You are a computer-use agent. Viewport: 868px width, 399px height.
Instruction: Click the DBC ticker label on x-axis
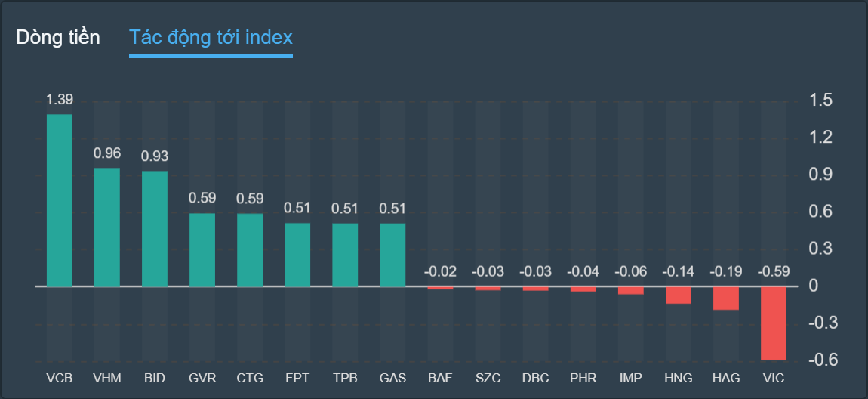click(535, 378)
